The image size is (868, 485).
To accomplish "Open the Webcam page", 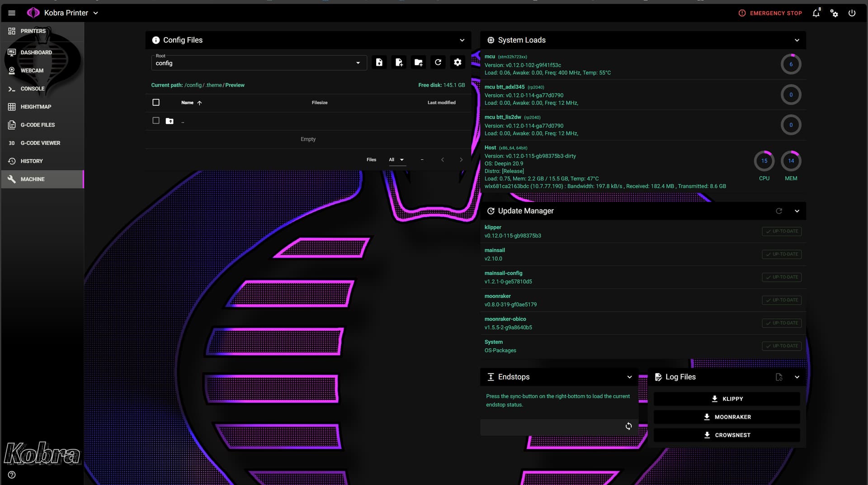I will 42,71.
